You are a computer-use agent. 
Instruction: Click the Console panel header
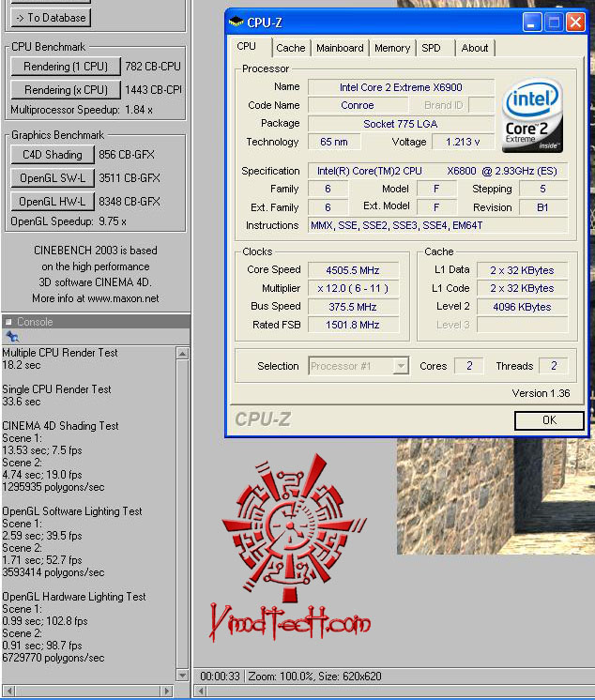click(96, 322)
